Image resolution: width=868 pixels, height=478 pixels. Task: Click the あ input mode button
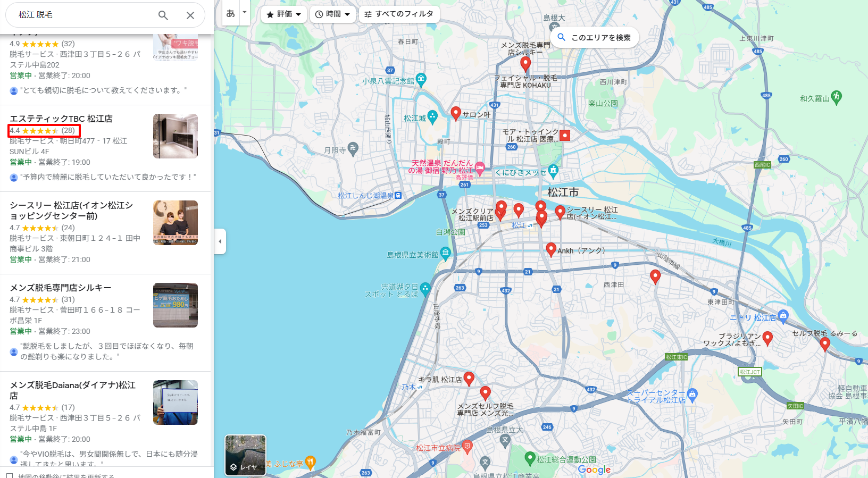point(230,13)
